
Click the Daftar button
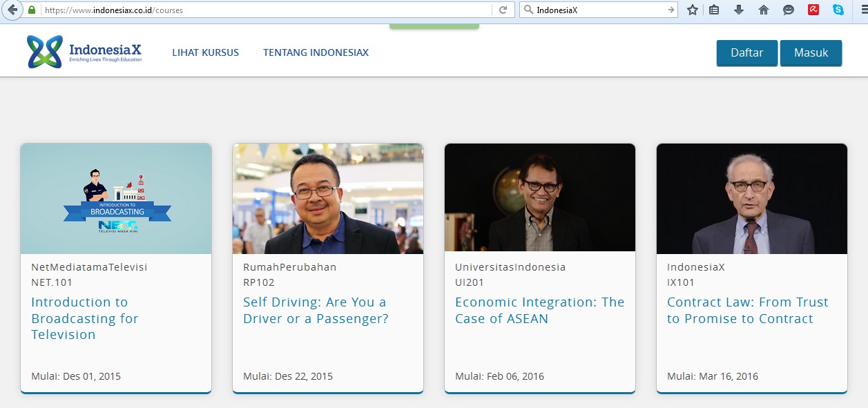click(747, 53)
